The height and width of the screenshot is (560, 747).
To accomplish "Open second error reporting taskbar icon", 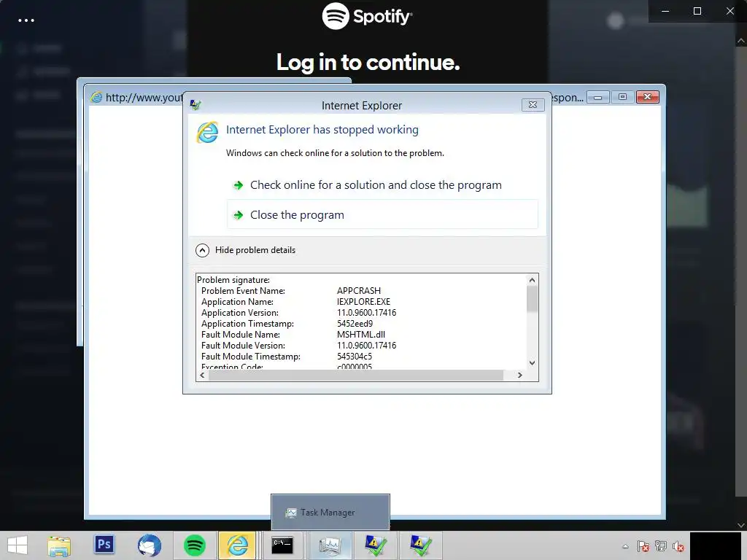I will click(420, 545).
